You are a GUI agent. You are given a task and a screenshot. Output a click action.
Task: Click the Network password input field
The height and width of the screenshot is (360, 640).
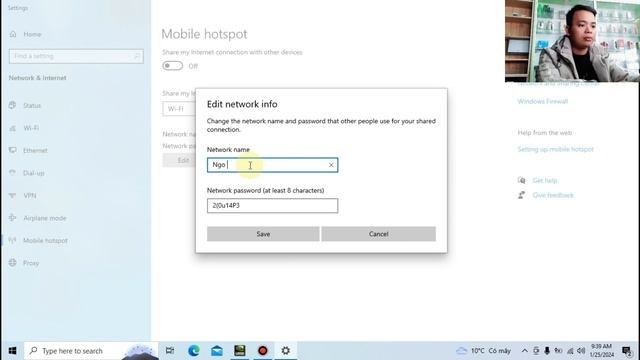click(272, 206)
